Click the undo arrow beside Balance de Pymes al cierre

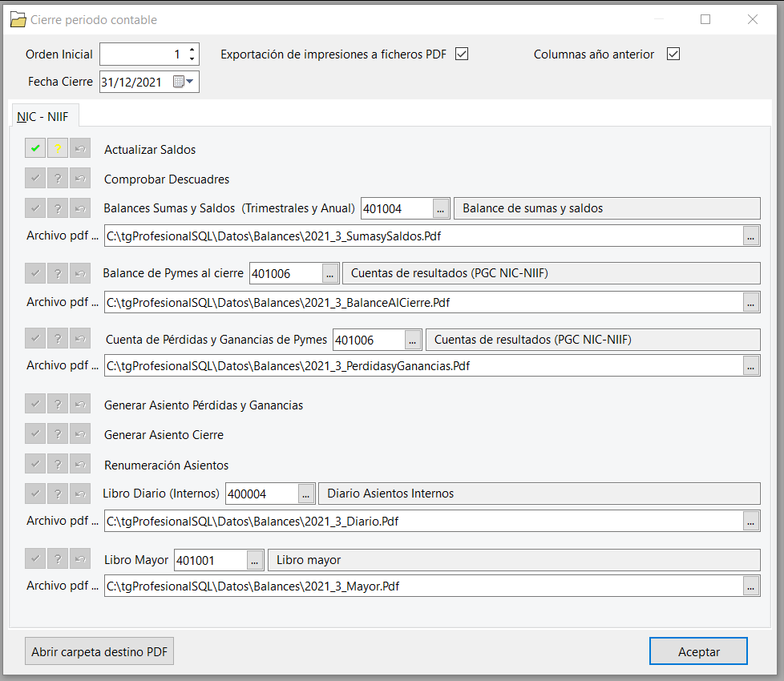click(80, 273)
